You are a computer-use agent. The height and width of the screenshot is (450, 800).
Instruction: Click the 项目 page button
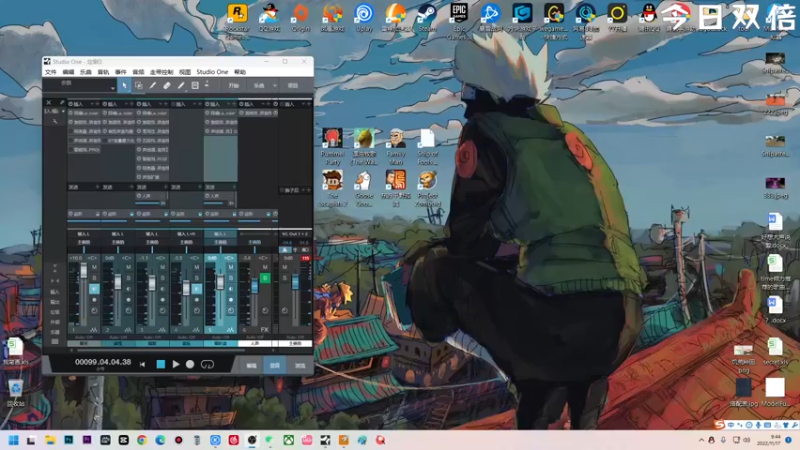(293, 86)
